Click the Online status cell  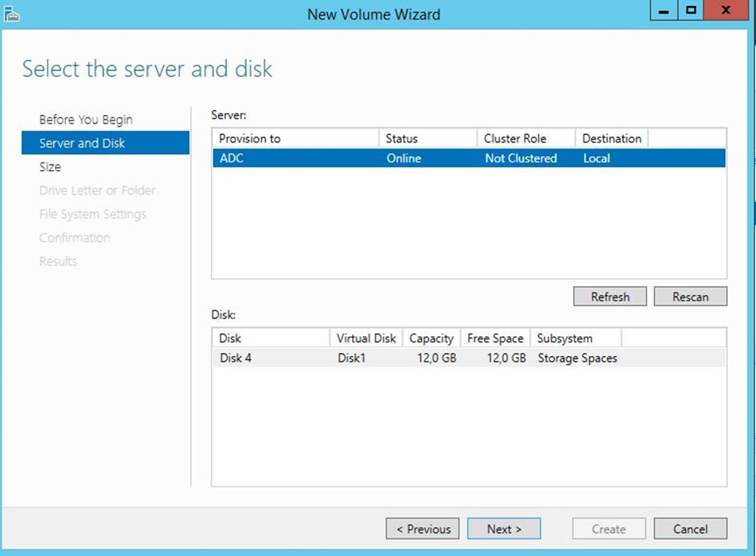tap(404, 159)
